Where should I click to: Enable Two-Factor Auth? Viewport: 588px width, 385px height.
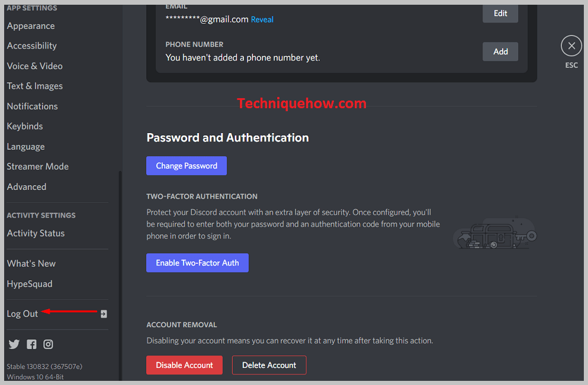point(197,263)
